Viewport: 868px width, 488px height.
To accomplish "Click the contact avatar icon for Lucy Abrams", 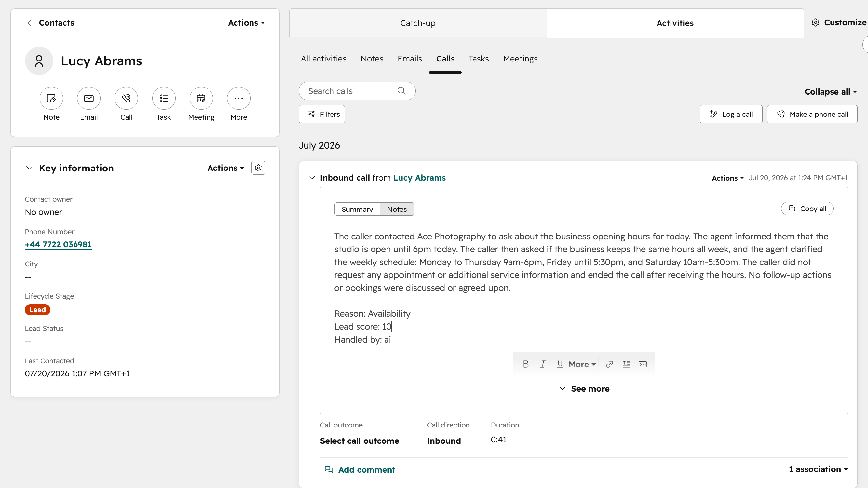I will 39,61.
